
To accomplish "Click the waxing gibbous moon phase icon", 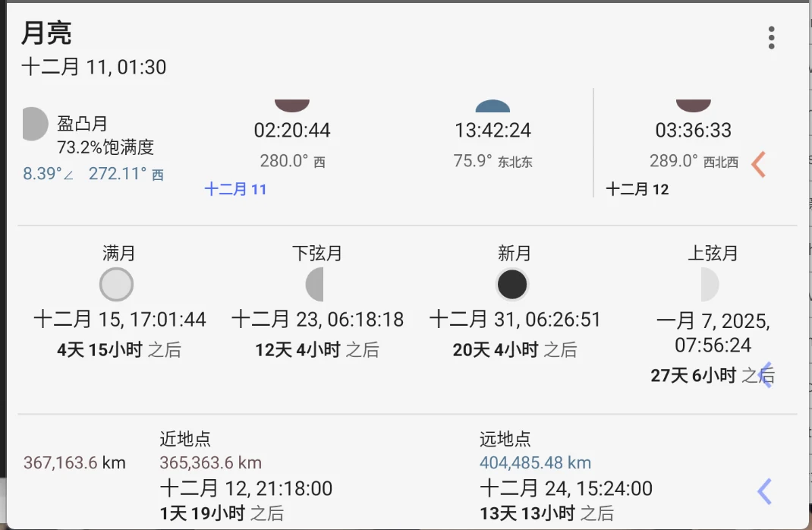I will point(34,124).
